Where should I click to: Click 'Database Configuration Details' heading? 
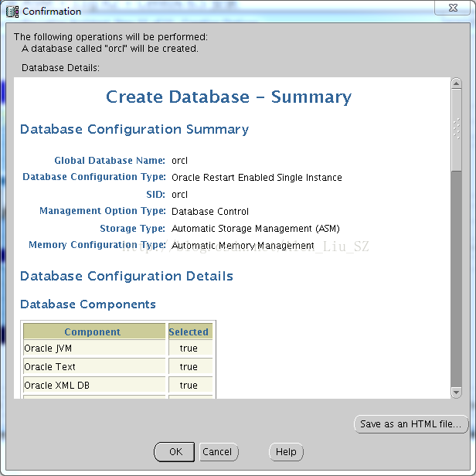pyautogui.click(x=126, y=276)
